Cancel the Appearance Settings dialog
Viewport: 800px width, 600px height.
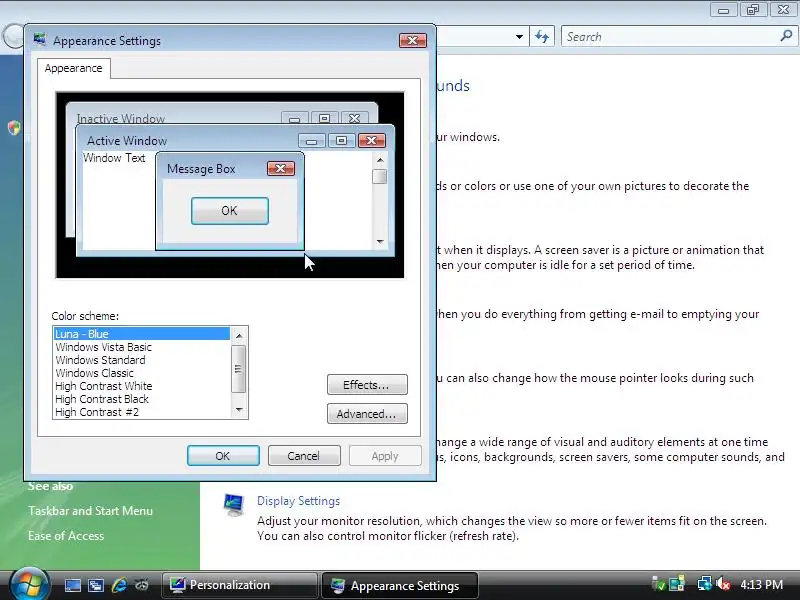pos(304,456)
